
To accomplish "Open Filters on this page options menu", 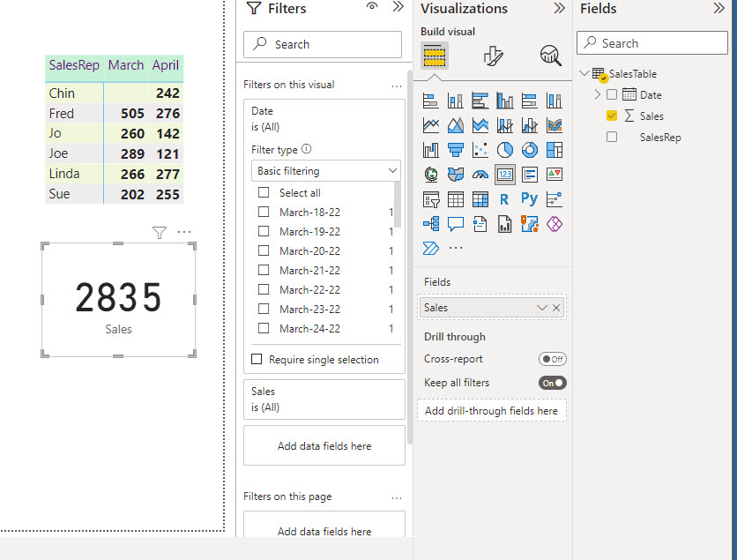I will coord(397,498).
